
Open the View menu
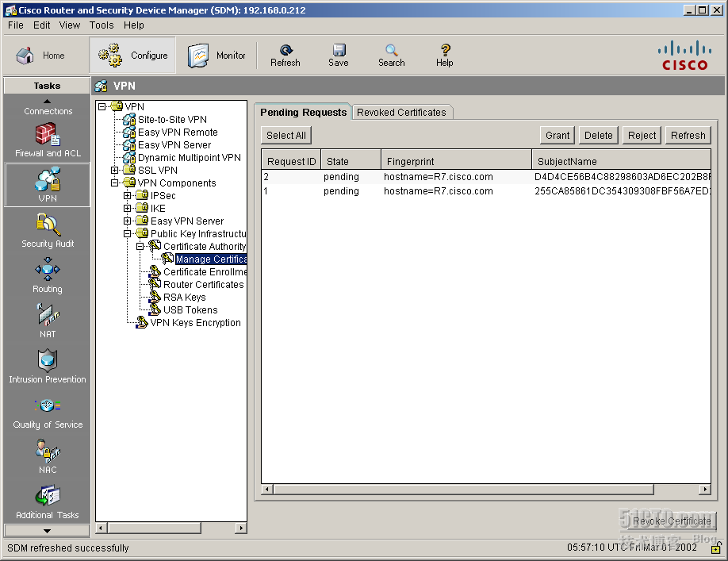click(70, 25)
